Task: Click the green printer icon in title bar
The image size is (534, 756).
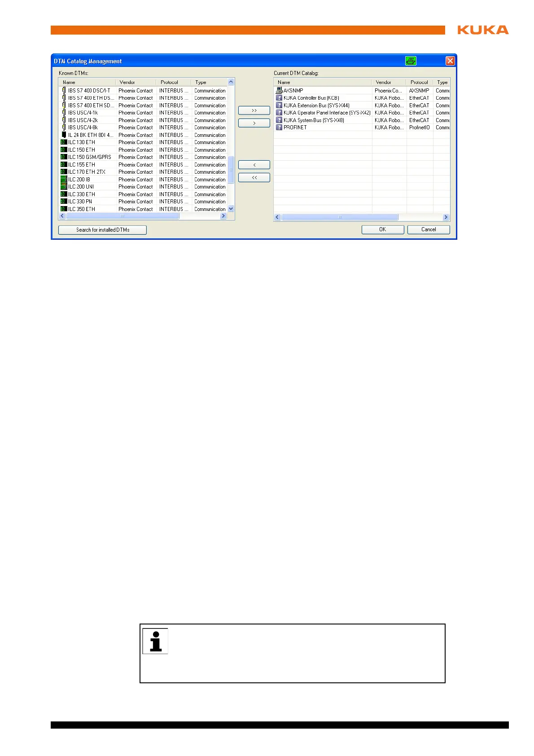Action: pos(411,61)
